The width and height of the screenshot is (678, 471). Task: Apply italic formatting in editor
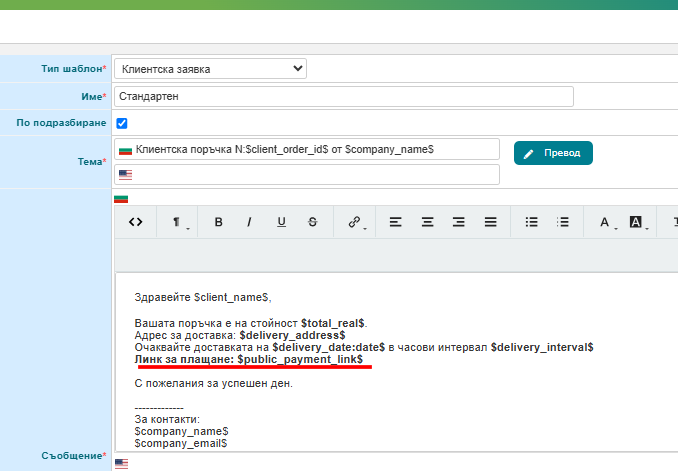point(249,222)
